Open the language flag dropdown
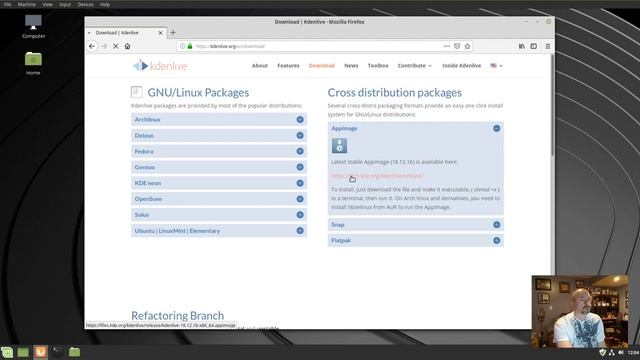 (496, 66)
